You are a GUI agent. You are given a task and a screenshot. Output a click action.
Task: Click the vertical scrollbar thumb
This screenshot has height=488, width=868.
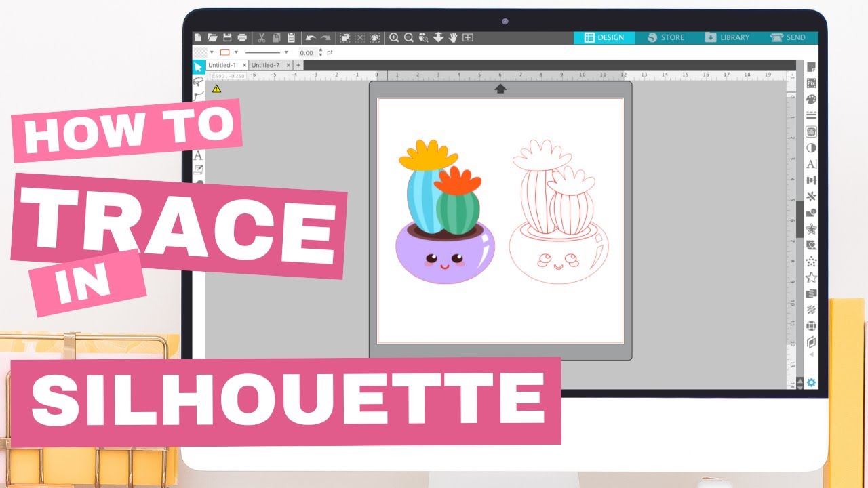(800, 220)
